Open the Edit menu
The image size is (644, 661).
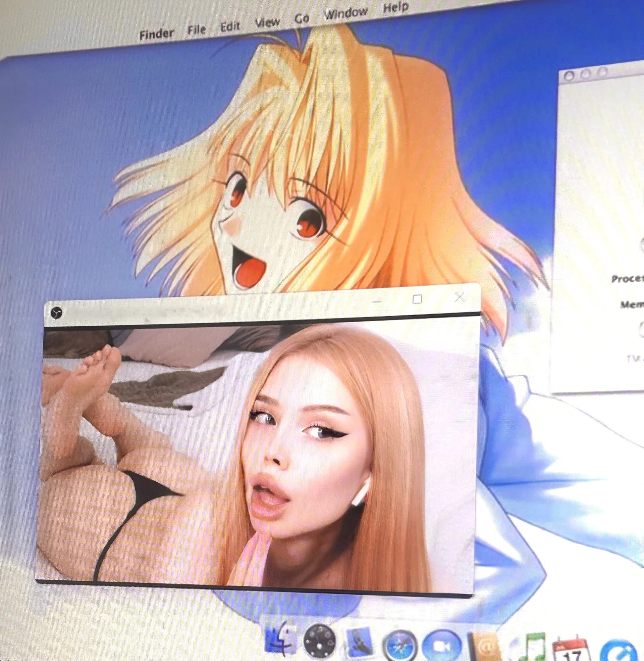(230, 26)
